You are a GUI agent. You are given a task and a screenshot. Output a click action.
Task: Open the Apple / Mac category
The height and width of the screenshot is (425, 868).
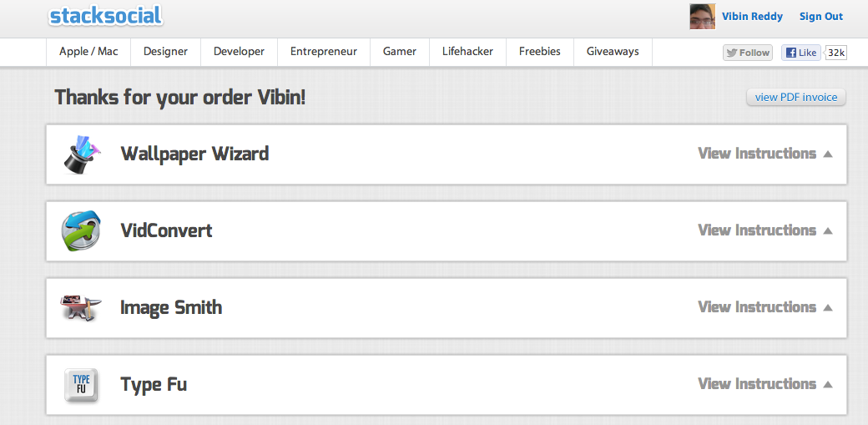[88, 52]
